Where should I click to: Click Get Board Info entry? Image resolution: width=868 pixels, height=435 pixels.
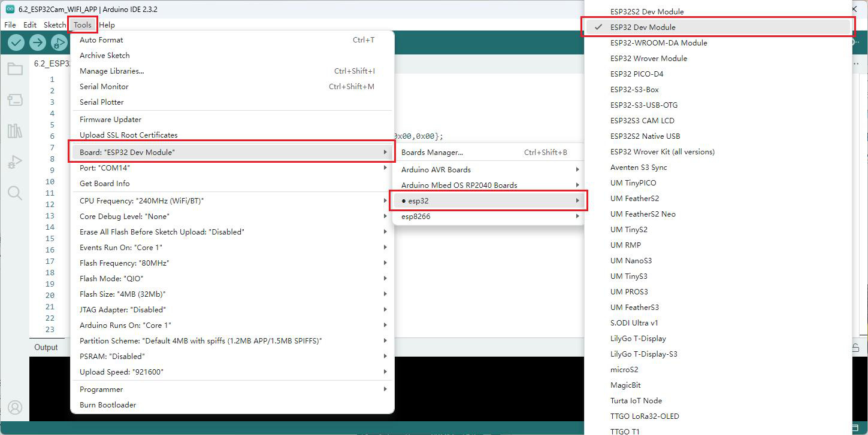[x=232, y=184]
